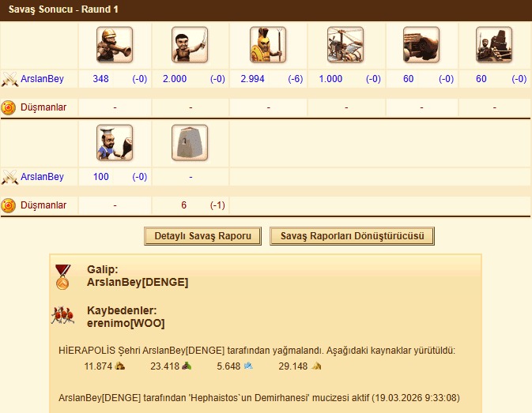The height and width of the screenshot is (413, 532).
Task: Click looted sulfur amount 29.148
Action: pos(293,366)
